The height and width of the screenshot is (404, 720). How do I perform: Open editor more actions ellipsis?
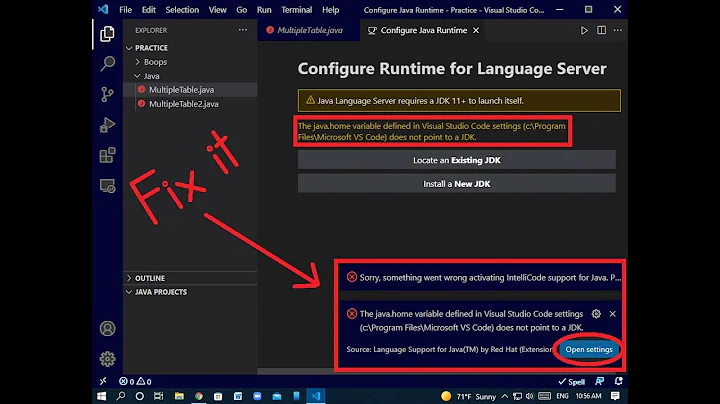click(x=618, y=30)
